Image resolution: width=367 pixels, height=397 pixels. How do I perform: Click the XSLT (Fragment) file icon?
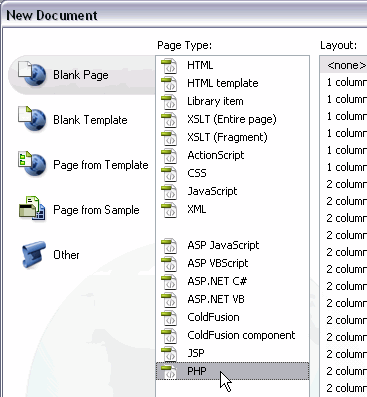(169, 138)
